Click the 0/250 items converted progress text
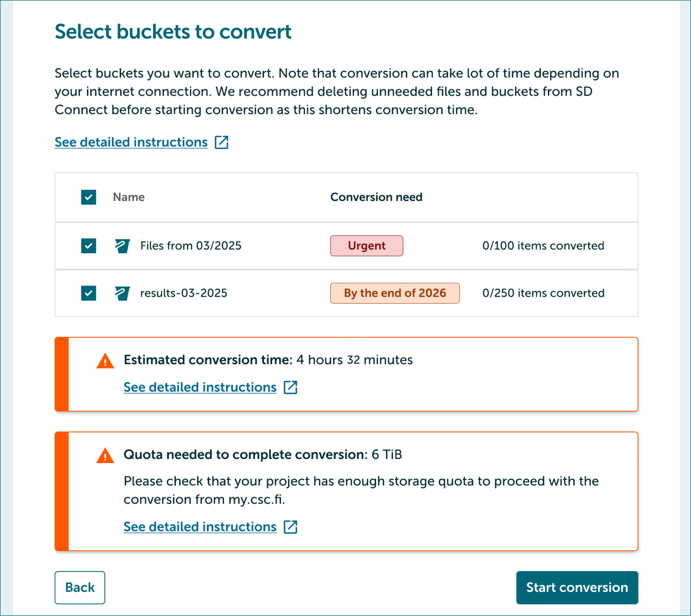Screen dimensions: 691x616 click(x=543, y=293)
